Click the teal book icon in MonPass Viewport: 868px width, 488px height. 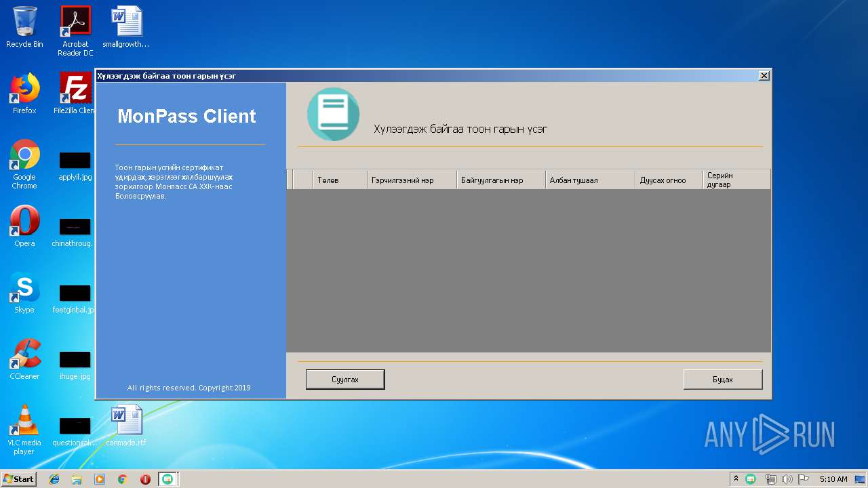pos(333,114)
